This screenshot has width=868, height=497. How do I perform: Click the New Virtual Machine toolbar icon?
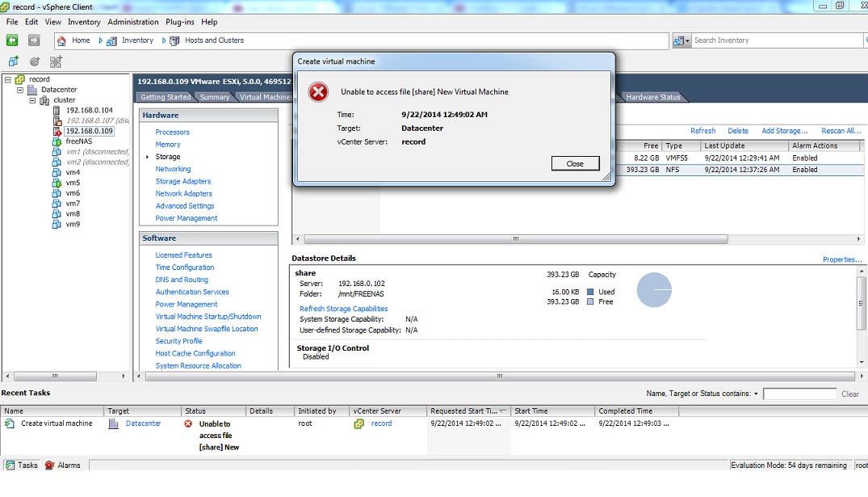point(14,61)
